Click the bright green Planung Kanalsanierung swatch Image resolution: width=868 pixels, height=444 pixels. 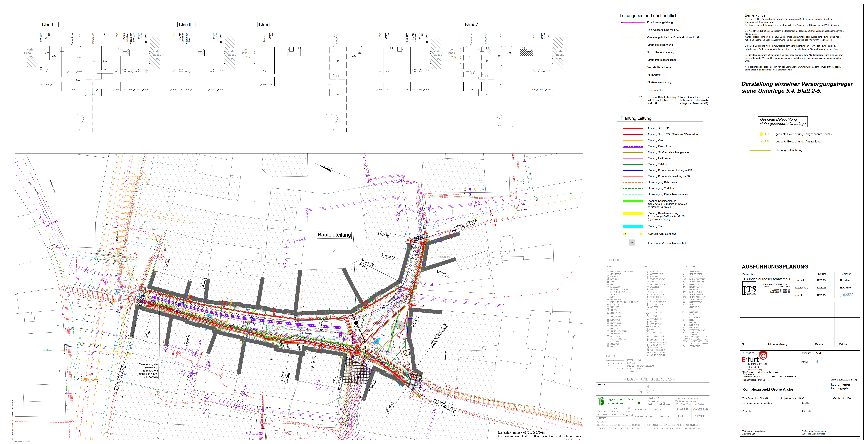[632, 201]
